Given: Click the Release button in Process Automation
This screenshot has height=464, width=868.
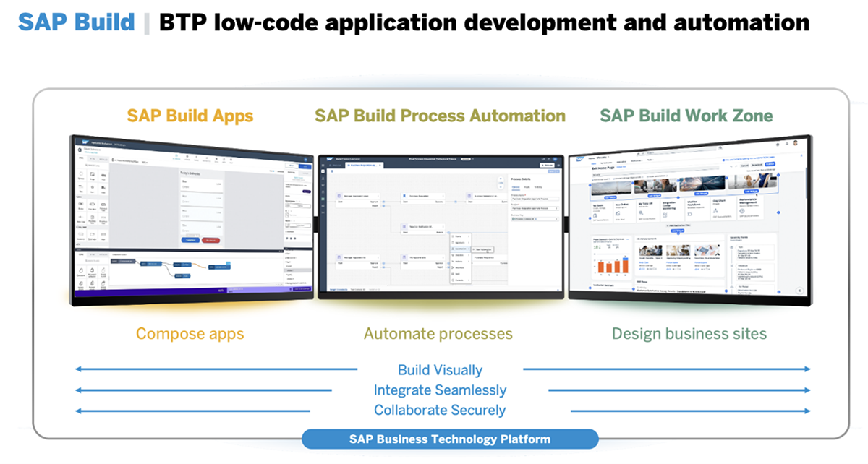Looking at the screenshot, I should 547,166.
